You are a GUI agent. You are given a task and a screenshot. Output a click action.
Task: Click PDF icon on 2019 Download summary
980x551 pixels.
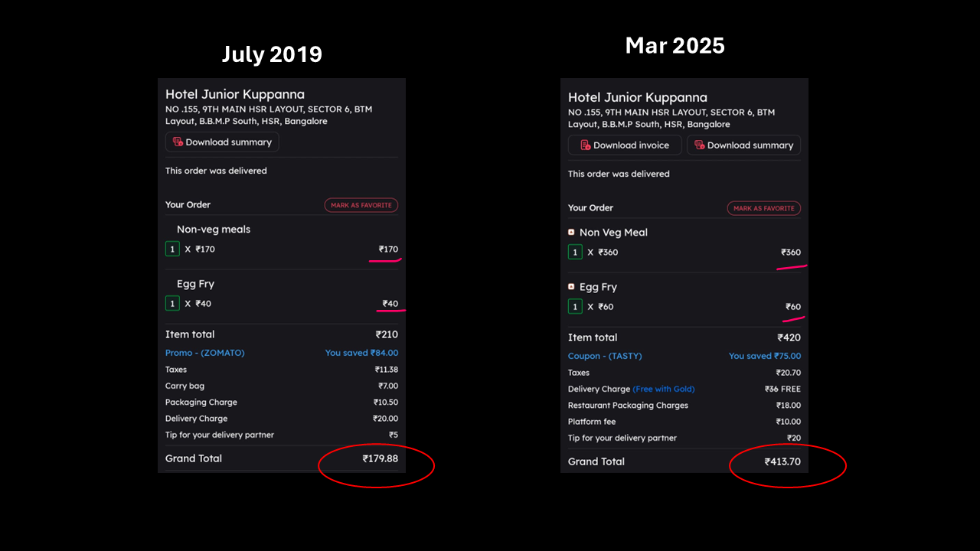[178, 142]
